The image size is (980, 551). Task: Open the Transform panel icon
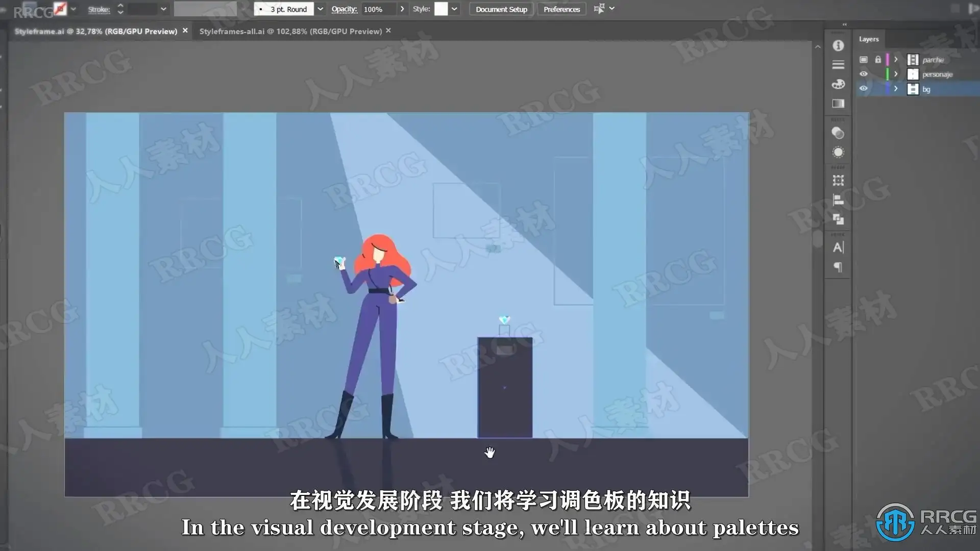click(838, 180)
